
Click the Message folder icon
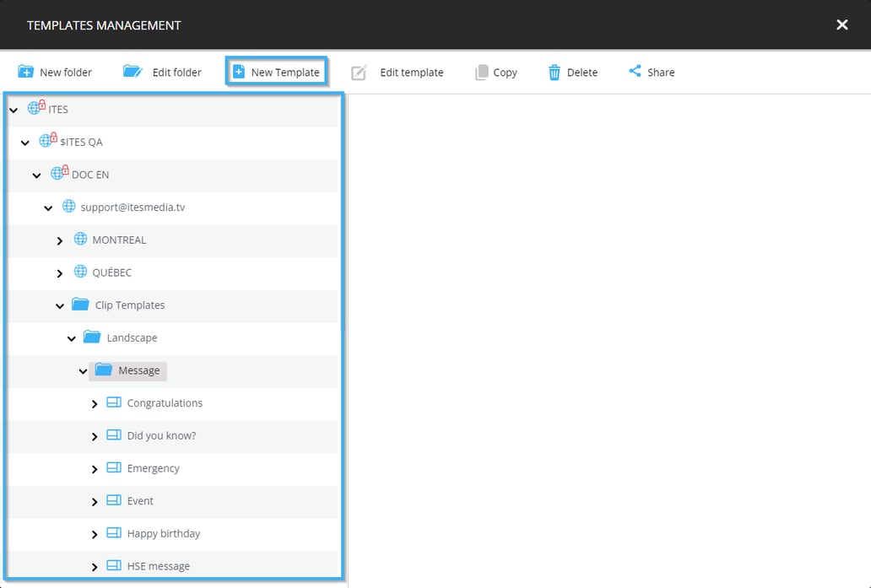(104, 370)
